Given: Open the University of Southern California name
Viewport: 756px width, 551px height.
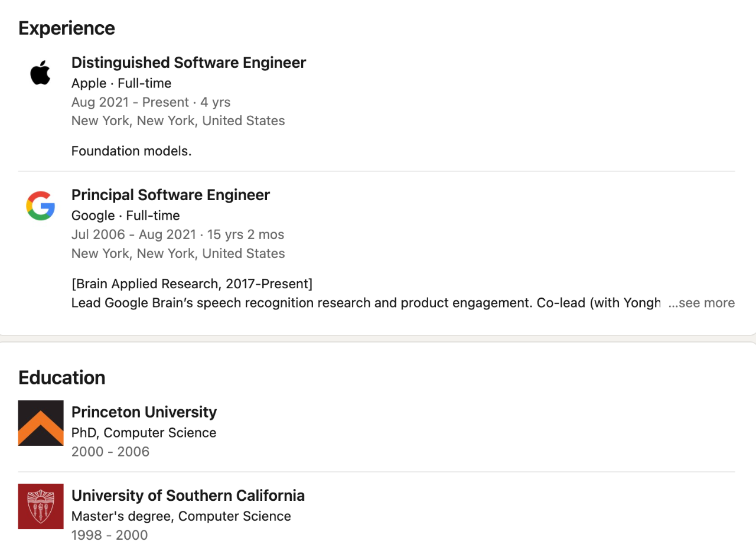Looking at the screenshot, I should point(188,495).
